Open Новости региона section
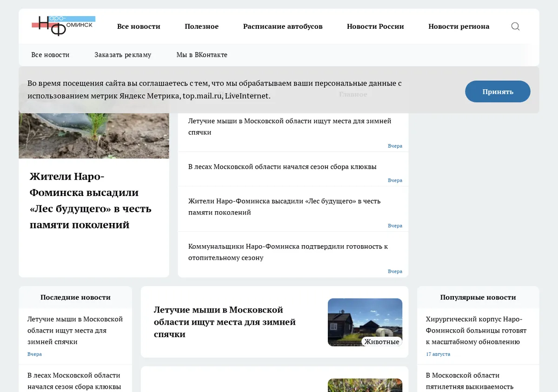558x392 pixels. pyautogui.click(x=459, y=26)
